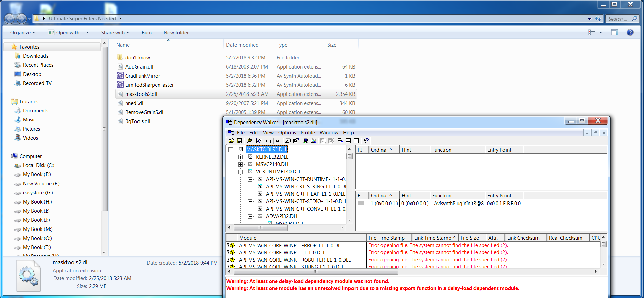Open the Edit menu in Dependency Walker
644x298 pixels.
pyautogui.click(x=254, y=133)
